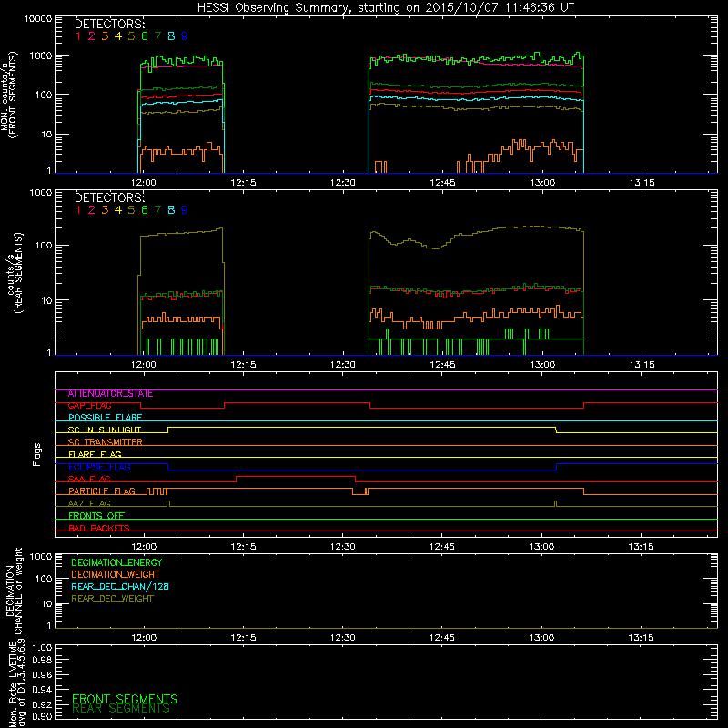Click the 0.90 tick label on the livetime axis
Viewport: 728px width, 728px height.
[x=42, y=716]
